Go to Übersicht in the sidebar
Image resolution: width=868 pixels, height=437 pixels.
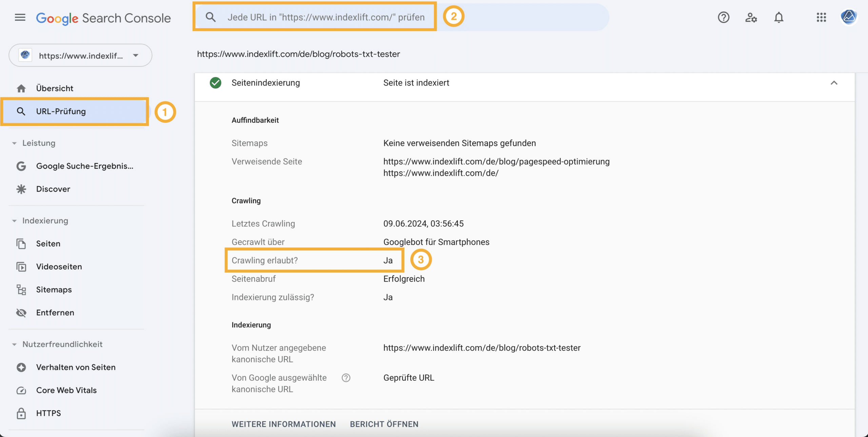click(55, 89)
